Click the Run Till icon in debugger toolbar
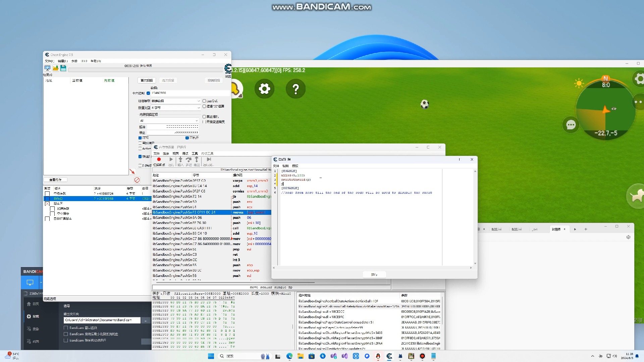 (x=209, y=160)
